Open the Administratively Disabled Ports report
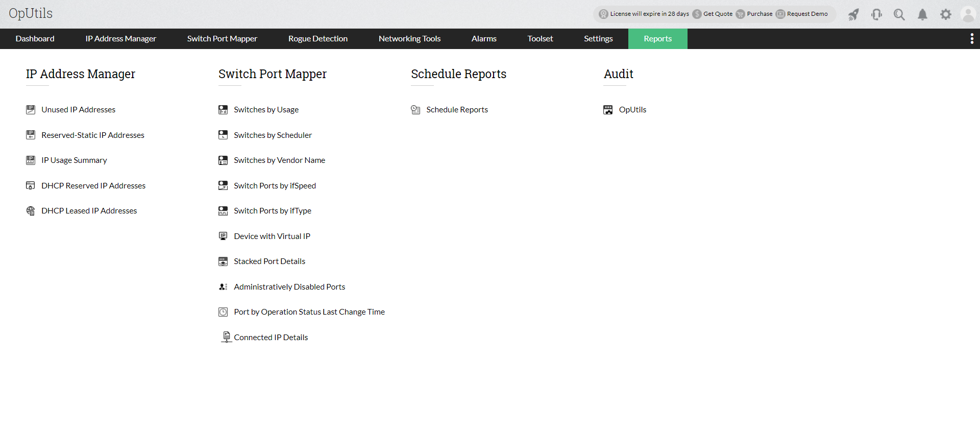 click(x=289, y=287)
